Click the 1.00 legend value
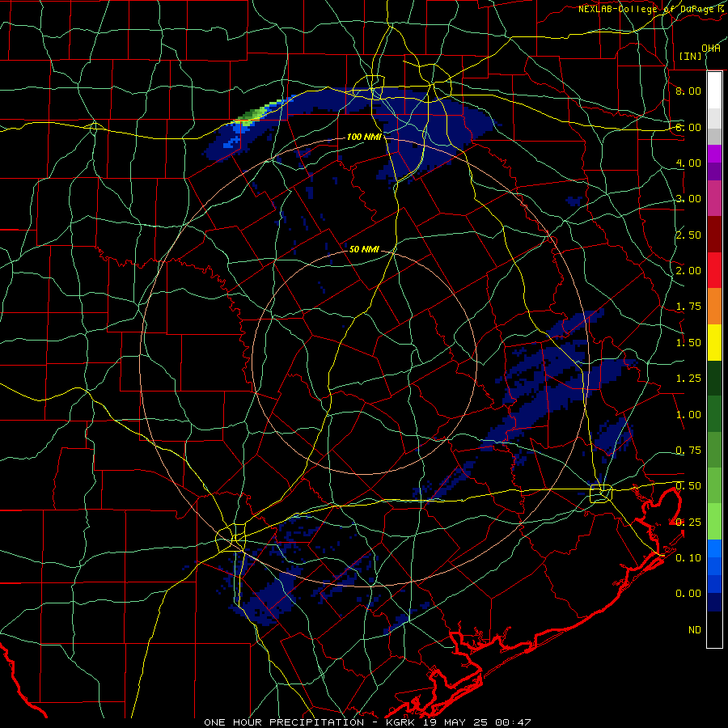 point(688,415)
